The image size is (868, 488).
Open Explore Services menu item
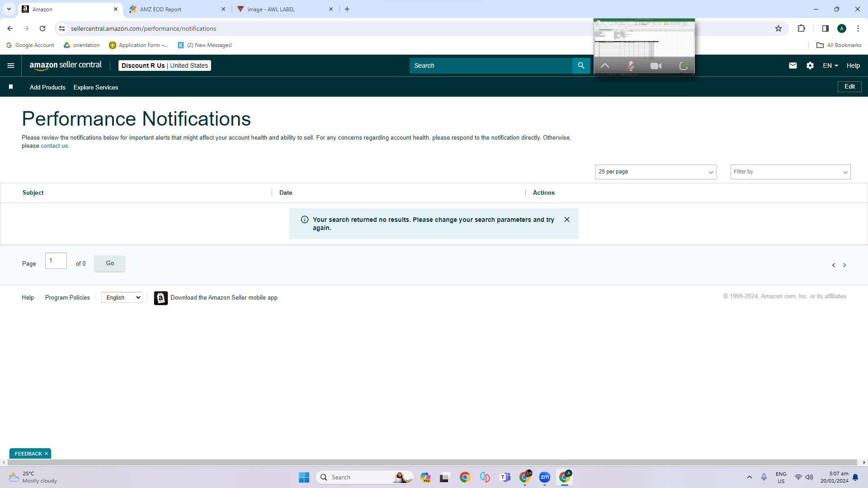point(96,87)
